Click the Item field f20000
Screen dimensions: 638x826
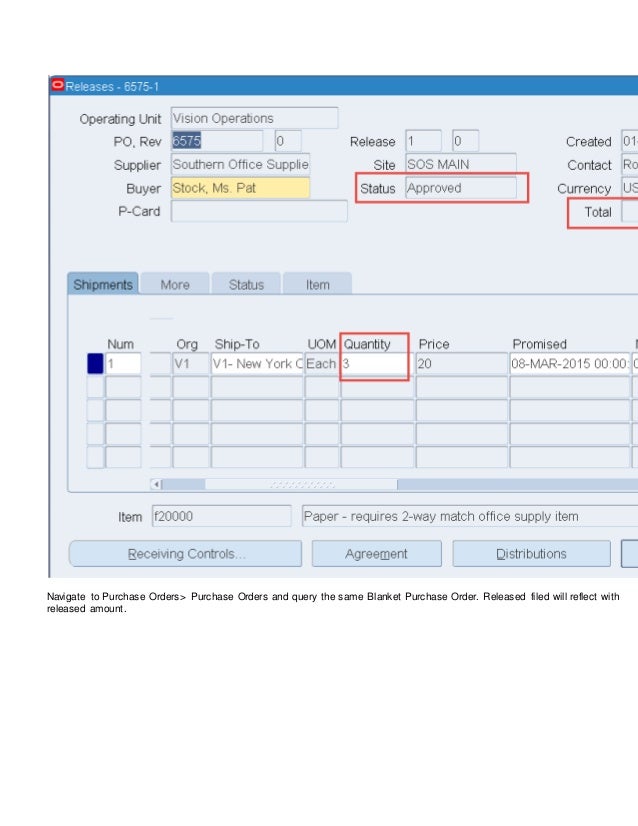(221, 516)
